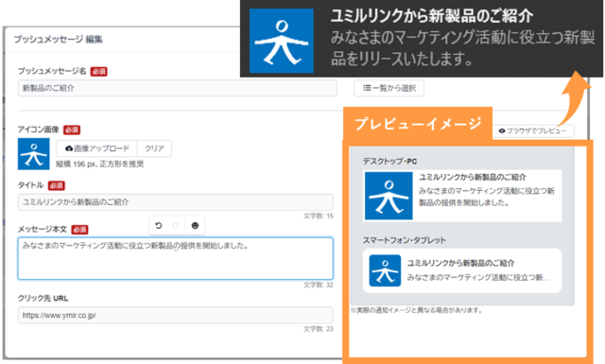The width and height of the screenshot is (605, 364).
Task: Click the cloud icon on upload button
Action: (69, 148)
